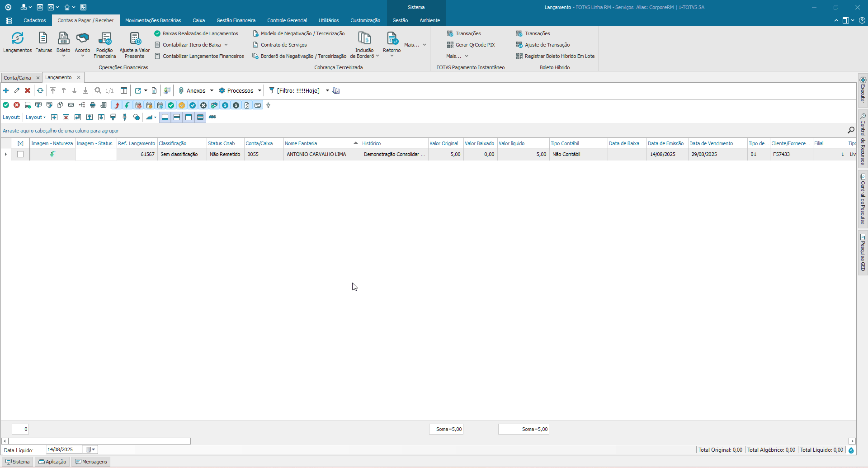Expand the Anexos dropdown

[x=212, y=90]
